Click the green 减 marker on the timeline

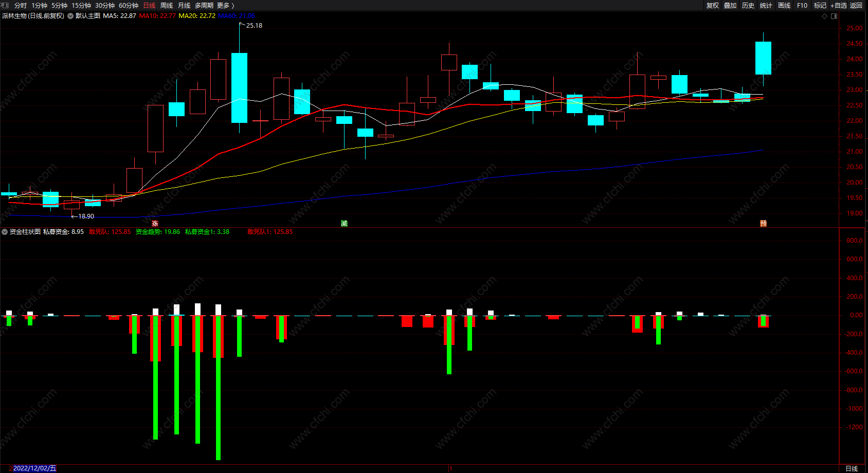click(x=344, y=223)
